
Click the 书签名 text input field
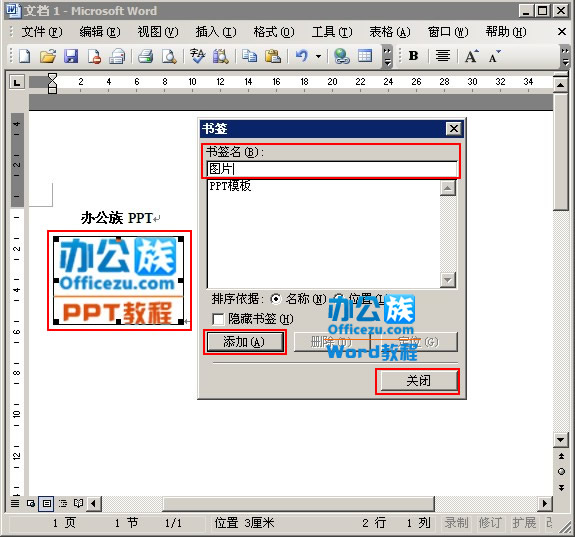[332, 169]
